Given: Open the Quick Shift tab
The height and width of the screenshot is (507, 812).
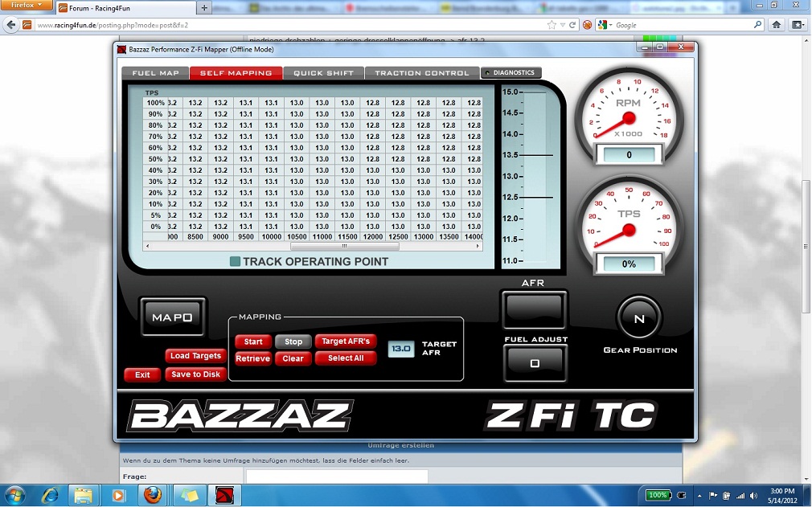Looking at the screenshot, I should pos(323,73).
